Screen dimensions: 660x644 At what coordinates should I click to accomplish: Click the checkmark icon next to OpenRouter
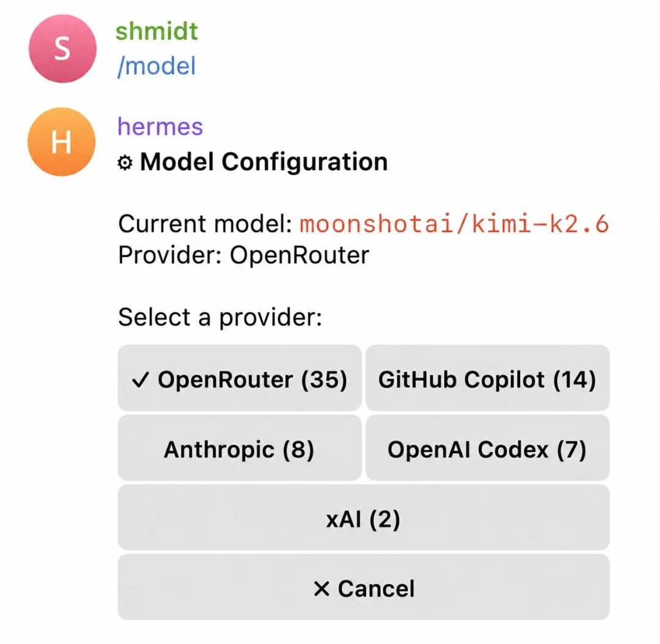(x=140, y=379)
